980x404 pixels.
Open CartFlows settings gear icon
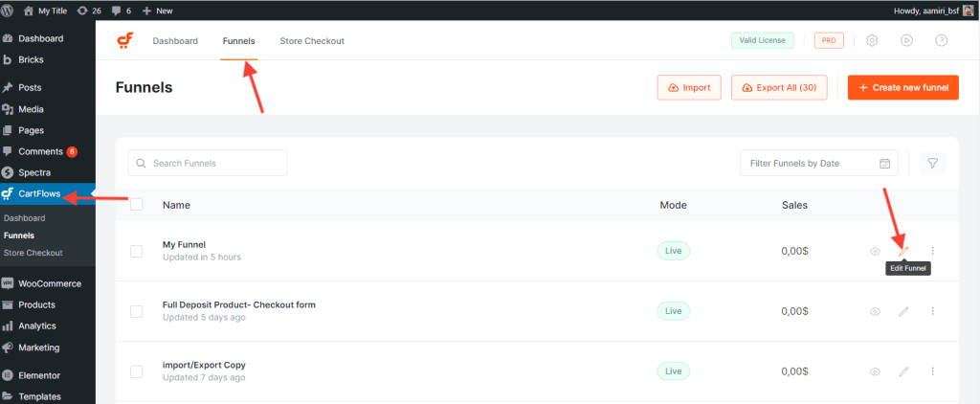pyautogui.click(x=872, y=41)
